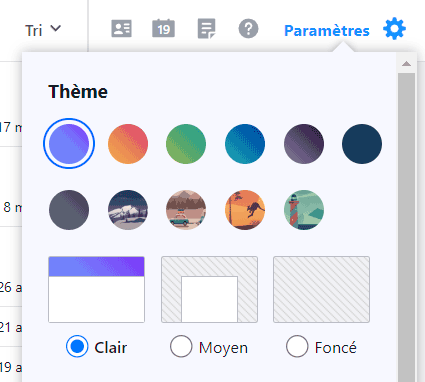Choose the kangaroo sunset theme
The width and height of the screenshot is (425, 382).
pyautogui.click(x=245, y=210)
